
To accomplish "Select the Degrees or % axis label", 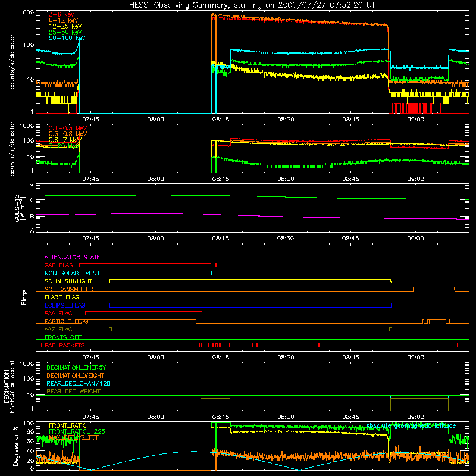I will [15, 446].
